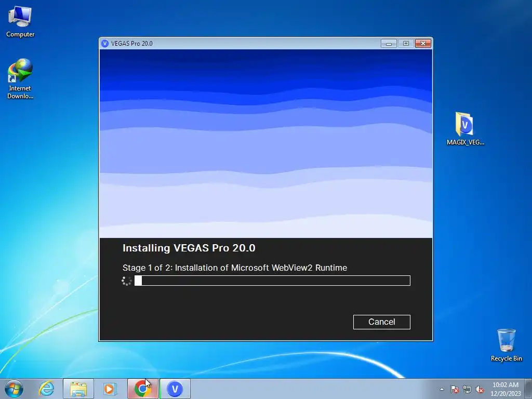Click the installation progress bar
Screen dimensions: 532x399
pos(272,281)
